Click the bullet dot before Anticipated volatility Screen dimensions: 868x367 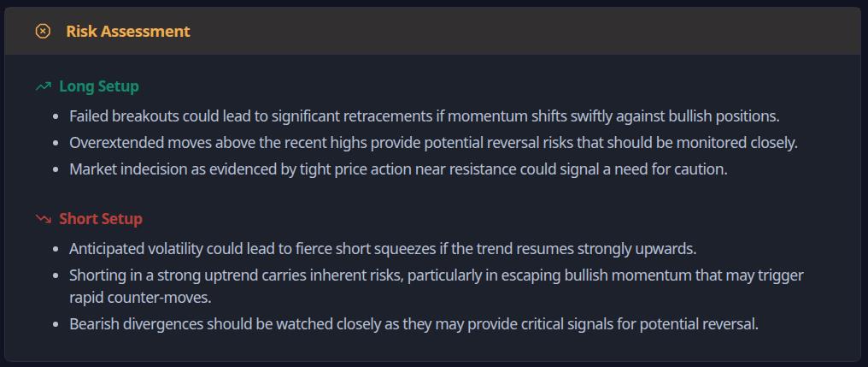pos(56,250)
